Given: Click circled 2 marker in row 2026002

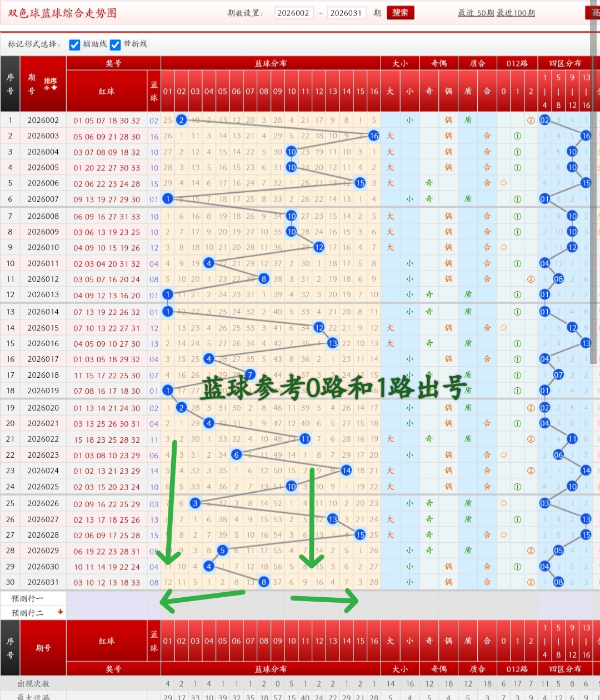Looking at the screenshot, I should (531, 120).
